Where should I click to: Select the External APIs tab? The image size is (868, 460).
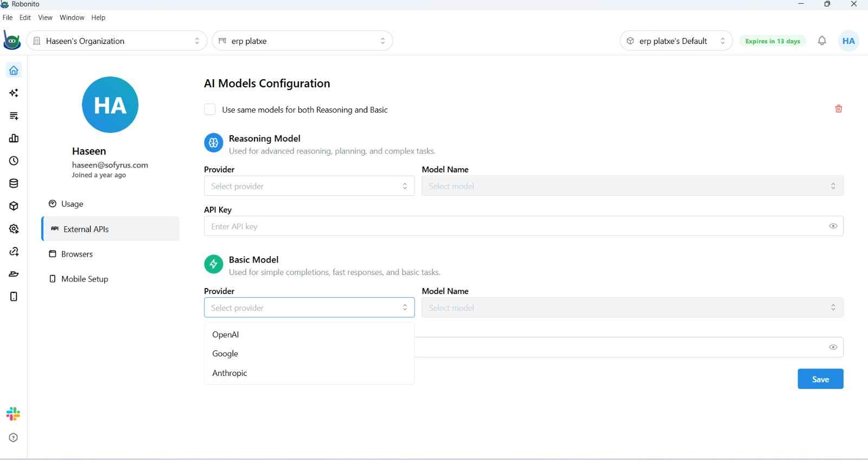coord(111,229)
